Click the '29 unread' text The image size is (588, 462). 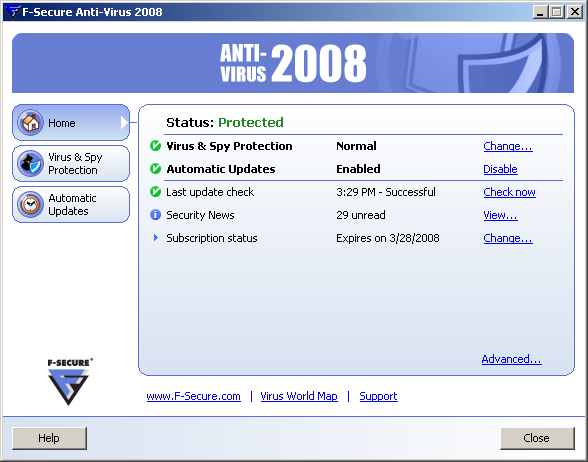(x=361, y=215)
